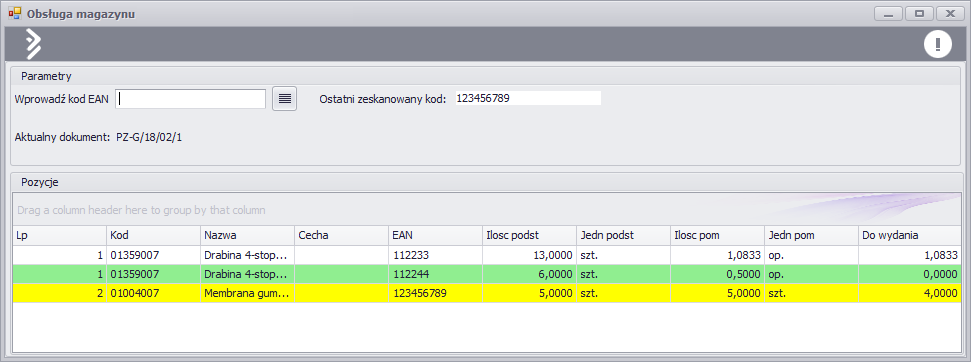Select the green row with EAN 112244
The image size is (971, 362).
point(487,274)
